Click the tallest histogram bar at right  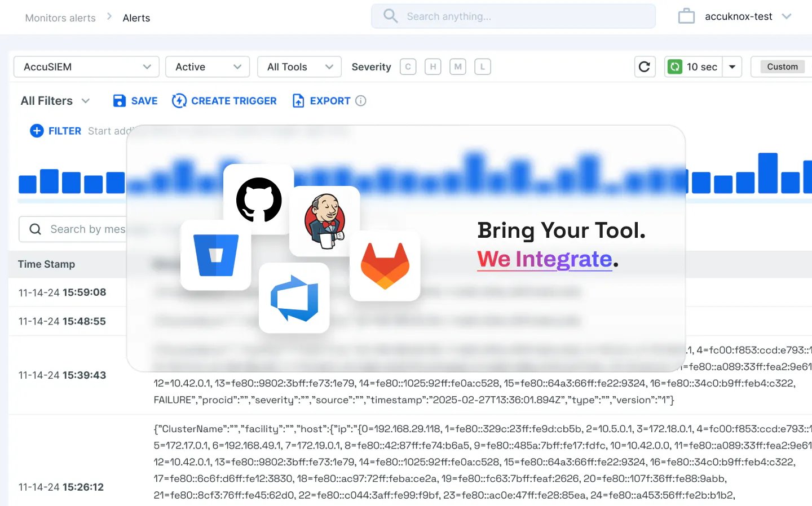(x=767, y=173)
